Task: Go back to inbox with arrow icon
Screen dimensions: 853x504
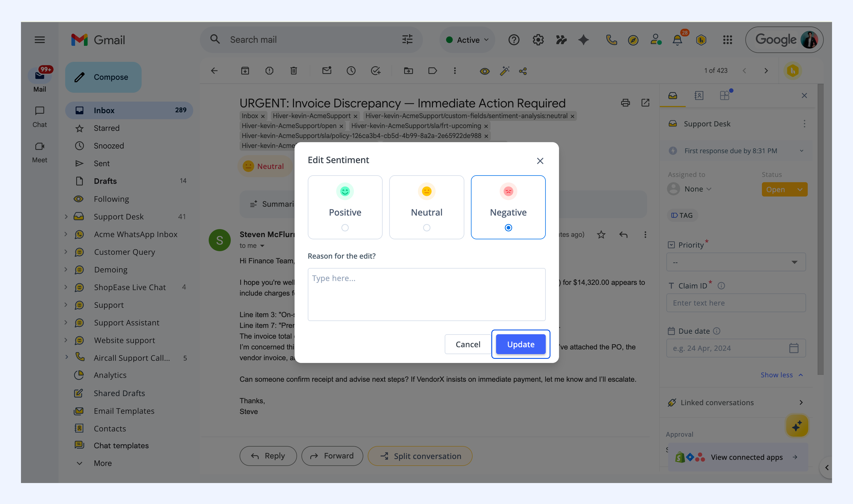Action: click(x=214, y=71)
